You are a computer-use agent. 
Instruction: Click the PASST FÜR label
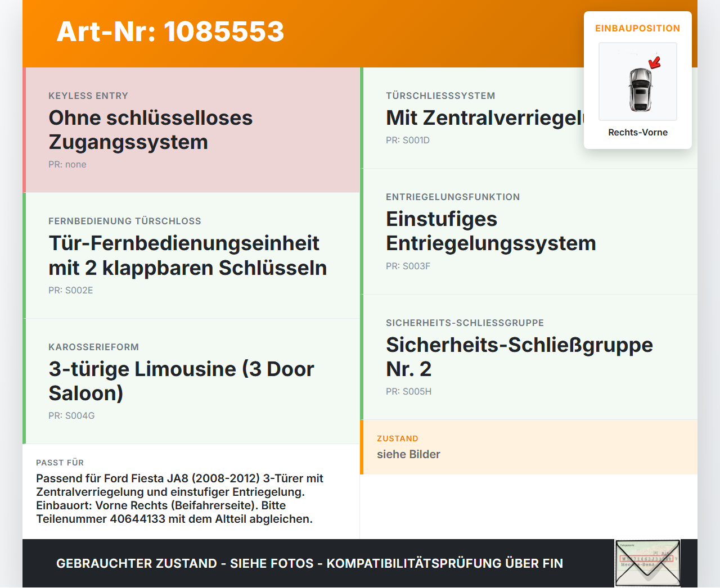pos(60,463)
